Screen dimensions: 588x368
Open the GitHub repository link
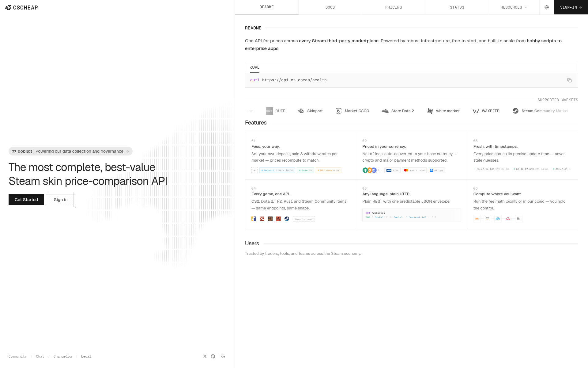[213, 356]
